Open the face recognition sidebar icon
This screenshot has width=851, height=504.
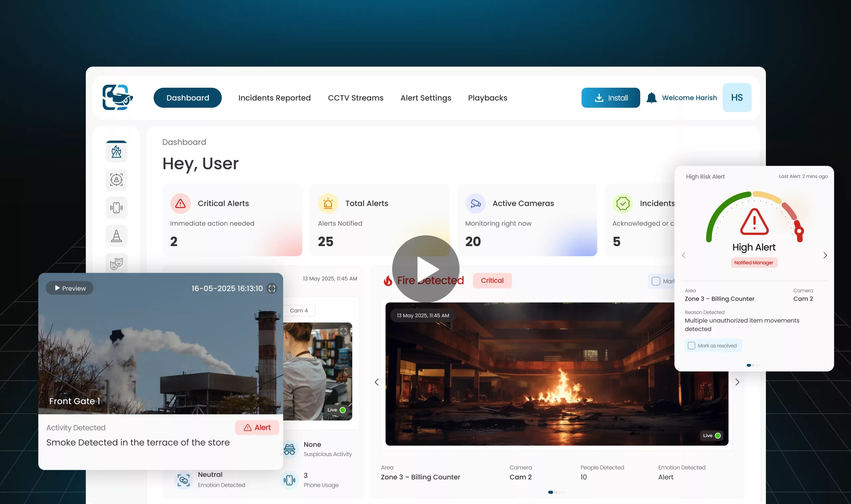pos(116,180)
